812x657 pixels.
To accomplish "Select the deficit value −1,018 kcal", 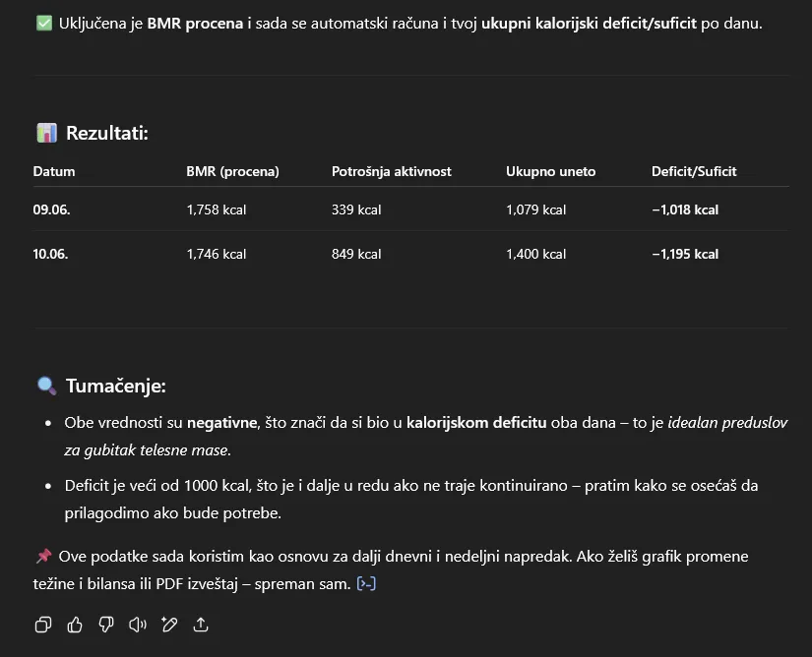I will pos(685,210).
